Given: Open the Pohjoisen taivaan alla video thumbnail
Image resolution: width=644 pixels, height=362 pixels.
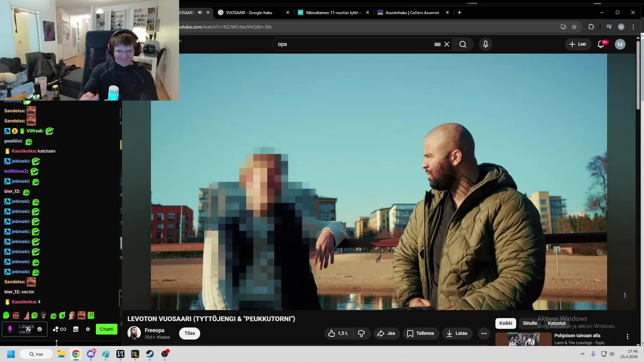Looking at the screenshot, I should click(x=523, y=339).
